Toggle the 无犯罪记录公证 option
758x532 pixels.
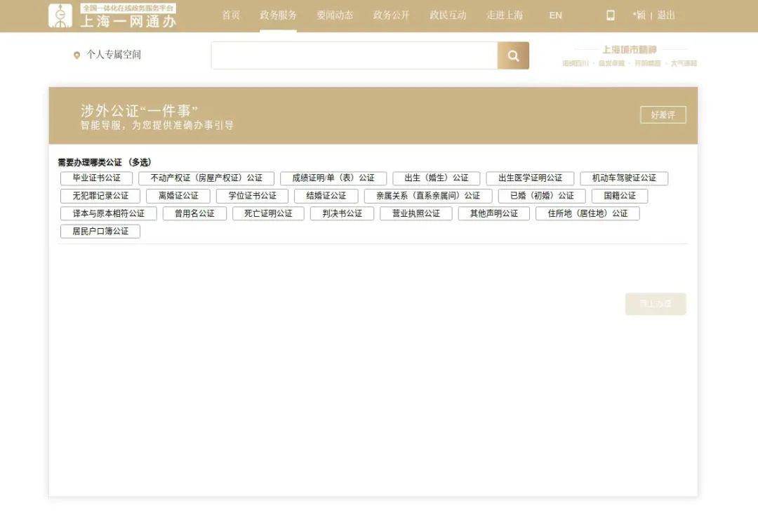(x=100, y=196)
